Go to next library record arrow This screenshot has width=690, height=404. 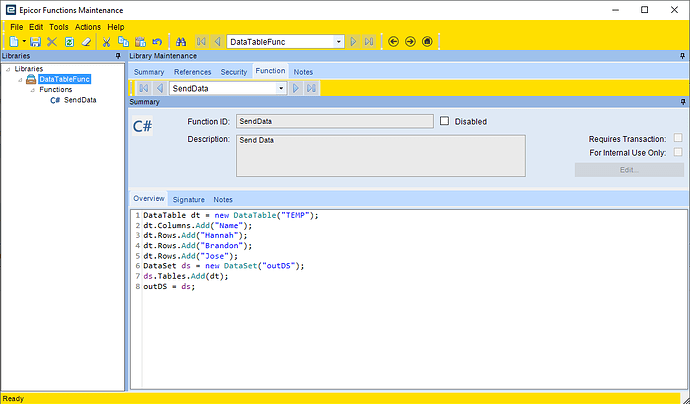click(353, 42)
